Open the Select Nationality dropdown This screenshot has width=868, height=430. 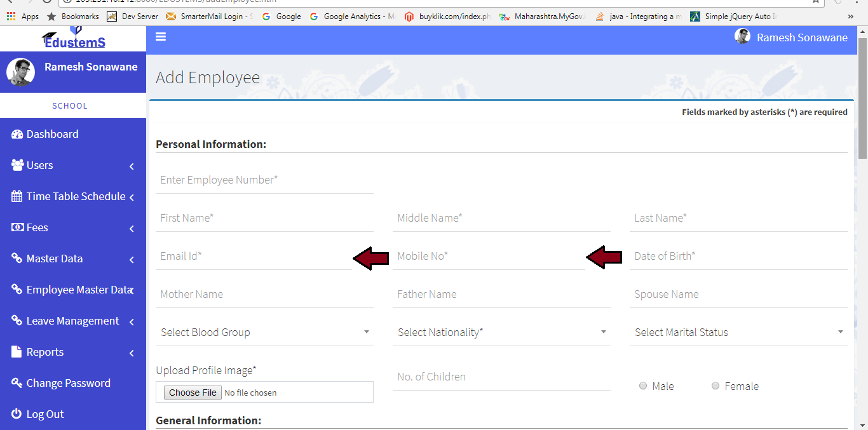pyautogui.click(x=501, y=332)
